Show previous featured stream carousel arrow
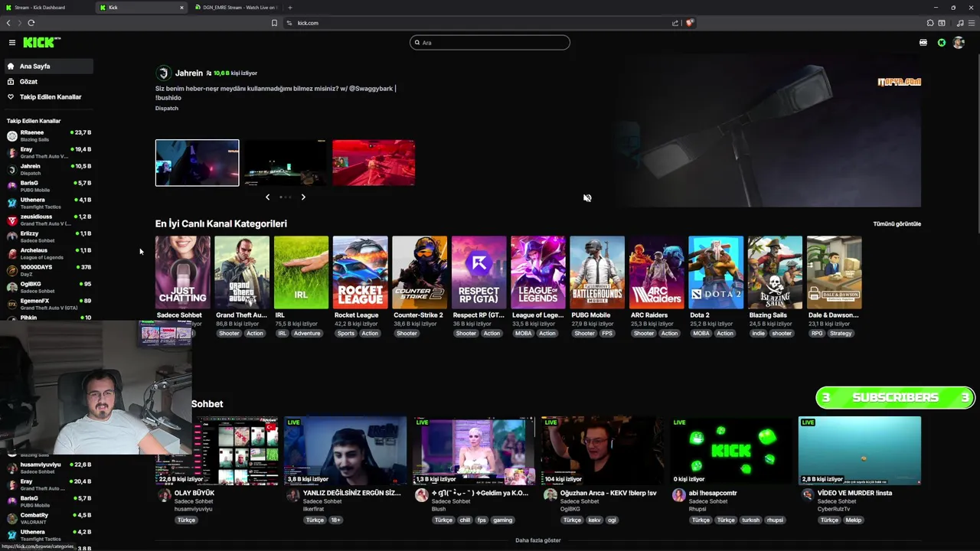980x551 pixels. pos(267,197)
